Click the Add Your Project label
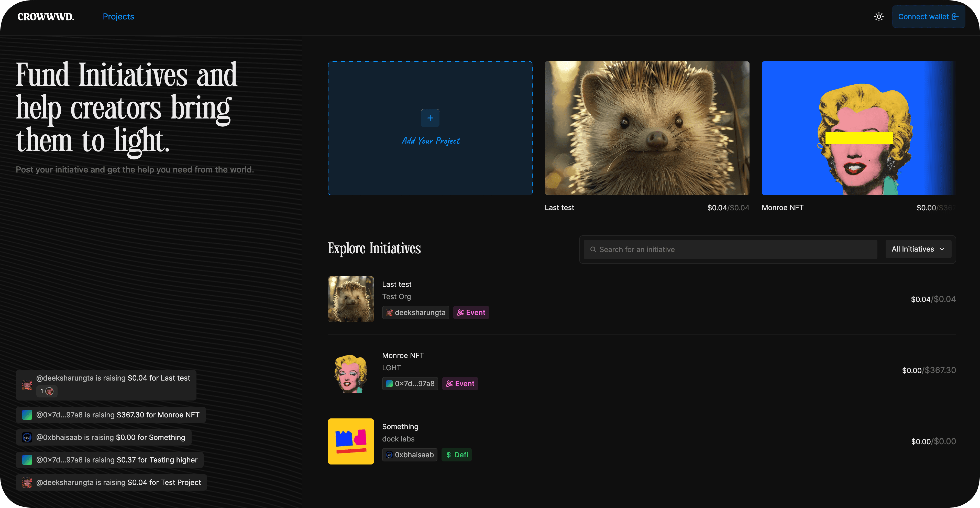Screen dimensions: 980x508 click(x=431, y=141)
